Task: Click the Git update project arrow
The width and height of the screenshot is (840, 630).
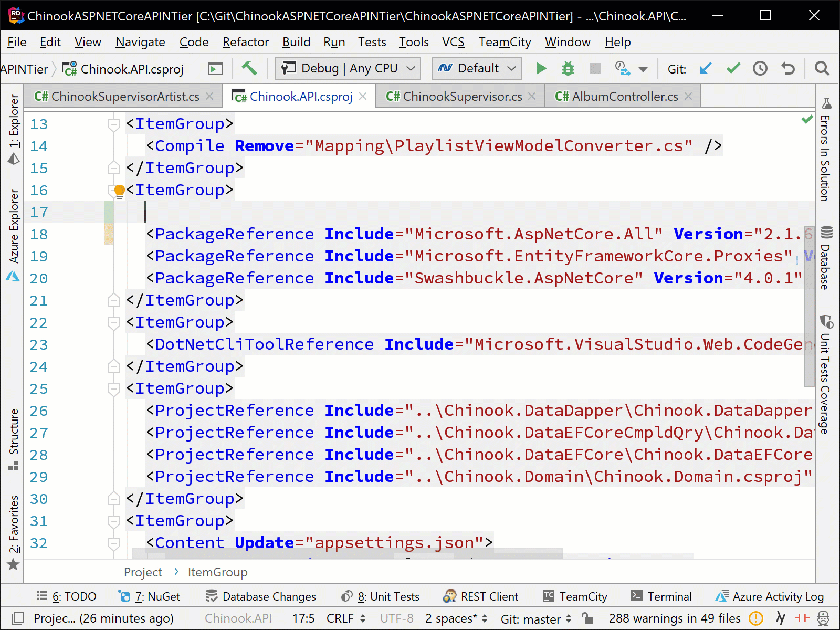Action: pos(706,68)
